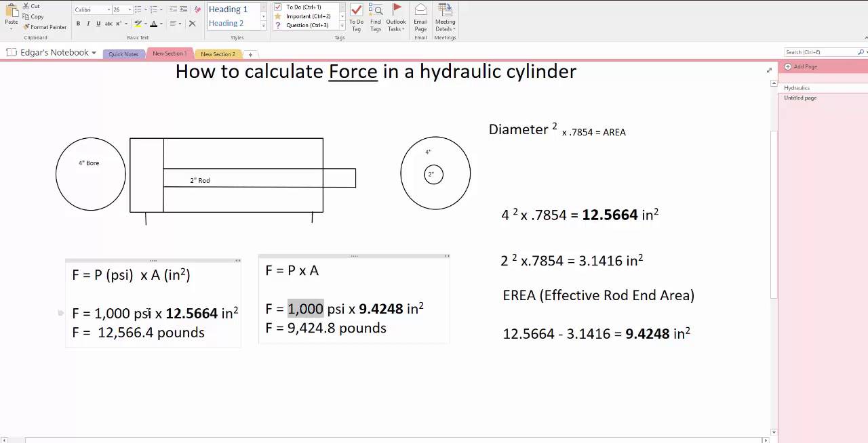This screenshot has height=443, width=868.
Task: Toggle italic formatting
Action: coord(88,24)
